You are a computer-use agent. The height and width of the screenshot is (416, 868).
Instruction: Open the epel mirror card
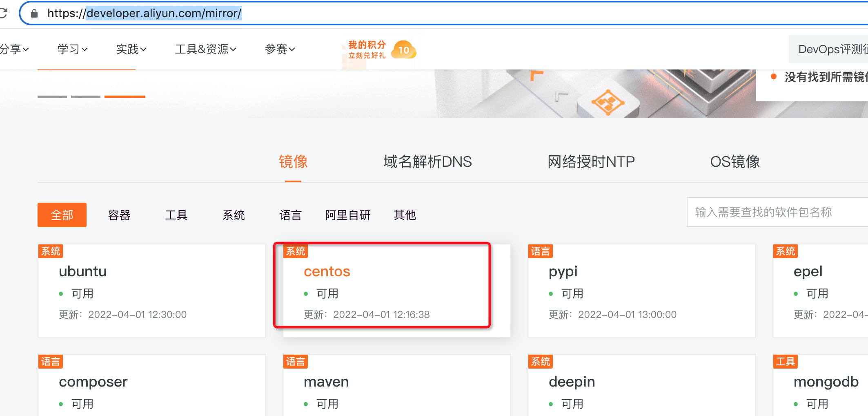click(821, 291)
